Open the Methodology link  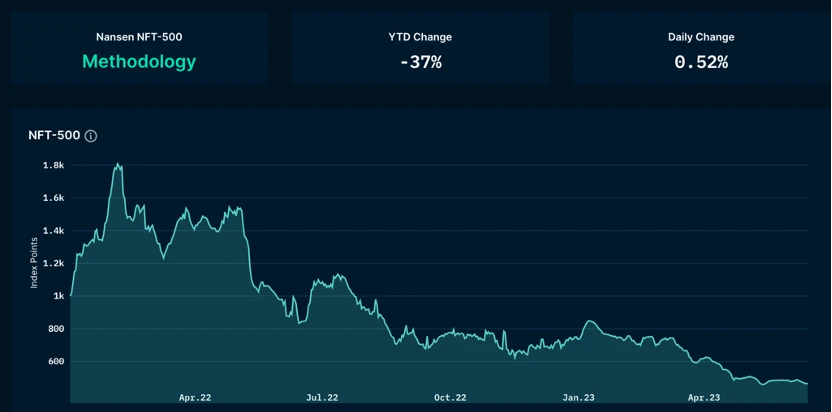[139, 62]
